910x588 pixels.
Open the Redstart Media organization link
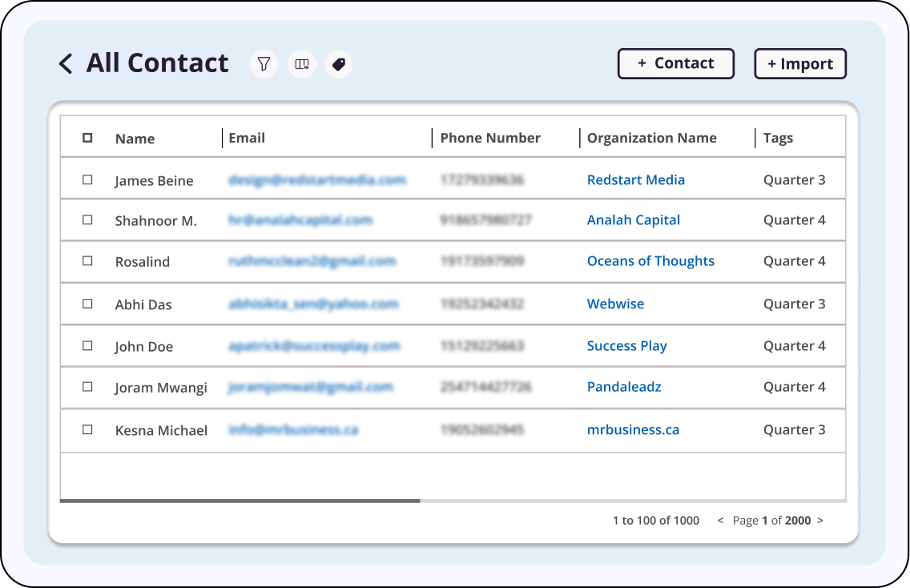tap(635, 180)
